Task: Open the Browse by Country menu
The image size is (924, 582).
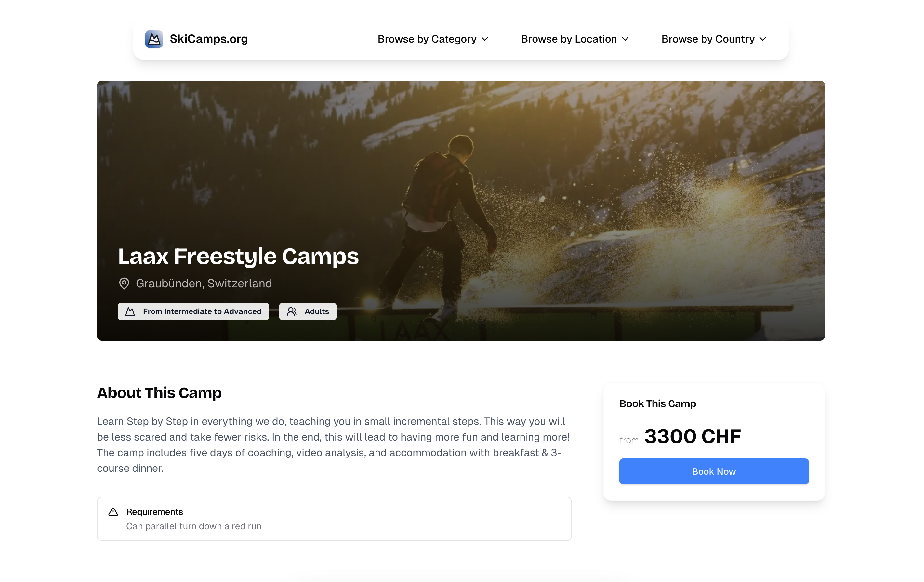Action: [x=714, y=39]
